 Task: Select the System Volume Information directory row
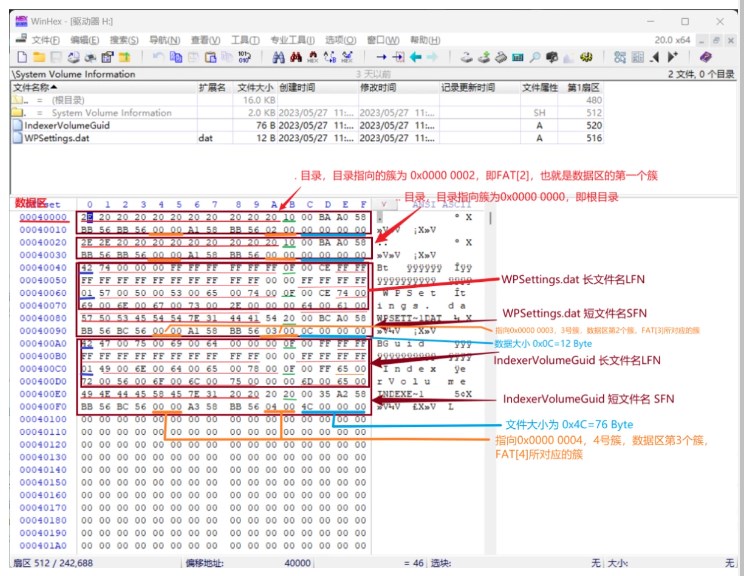pyautogui.click(x=307, y=113)
